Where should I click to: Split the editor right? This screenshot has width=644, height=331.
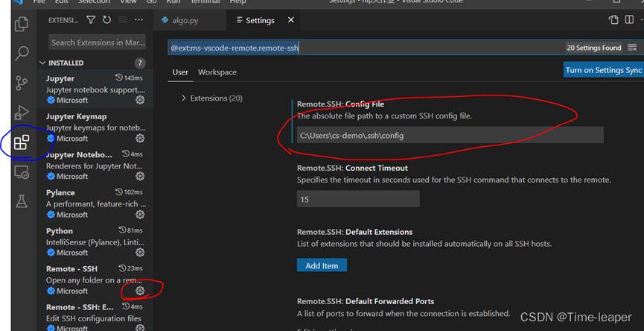tap(629, 19)
